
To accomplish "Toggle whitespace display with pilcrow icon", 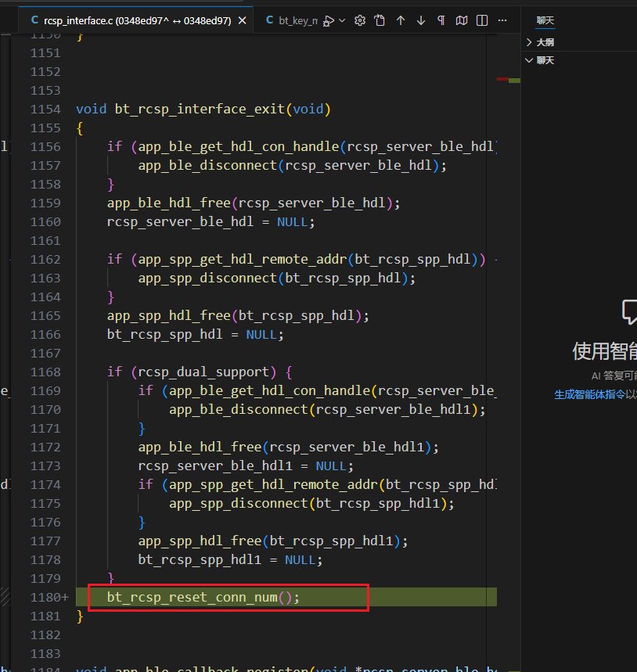I will click(x=441, y=20).
